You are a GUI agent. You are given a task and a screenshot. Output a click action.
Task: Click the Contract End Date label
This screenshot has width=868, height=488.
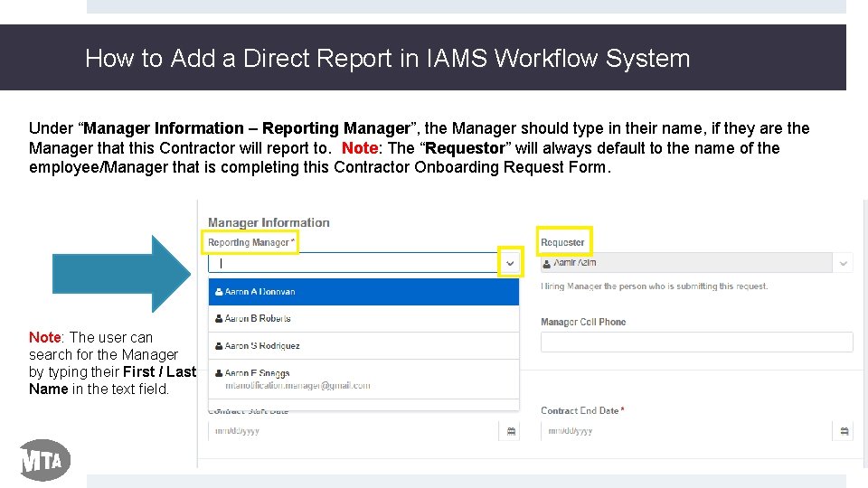582,410
